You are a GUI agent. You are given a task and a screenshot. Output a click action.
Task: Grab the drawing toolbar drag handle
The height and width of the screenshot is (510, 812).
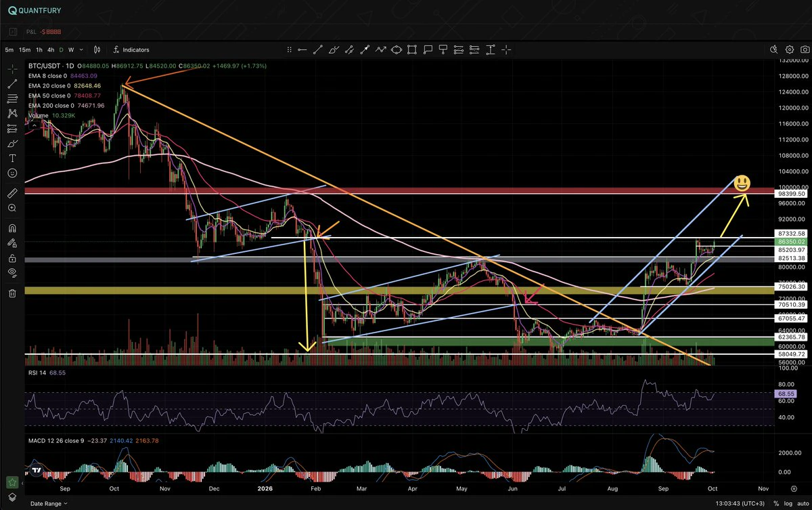pos(289,49)
